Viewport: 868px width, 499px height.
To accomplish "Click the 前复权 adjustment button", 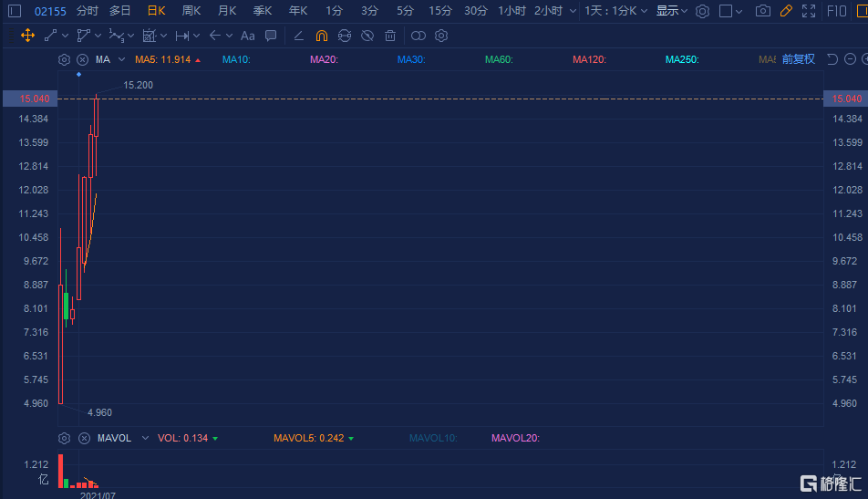I will [x=799, y=59].
